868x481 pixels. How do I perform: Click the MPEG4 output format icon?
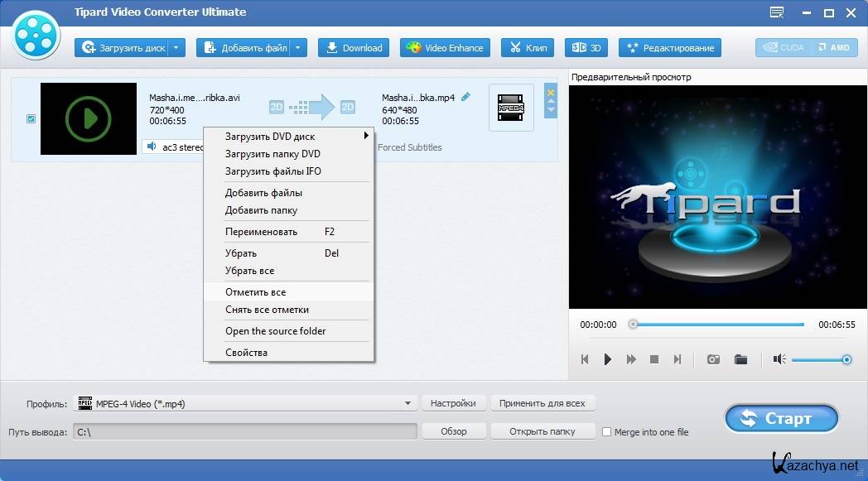pyautogui.click(x=510, y=108)
